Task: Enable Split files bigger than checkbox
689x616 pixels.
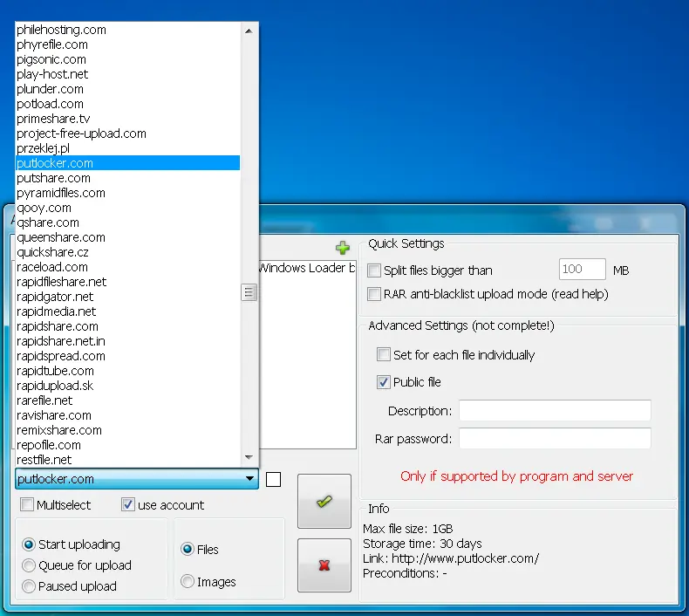Action: (x=374, y=270)
